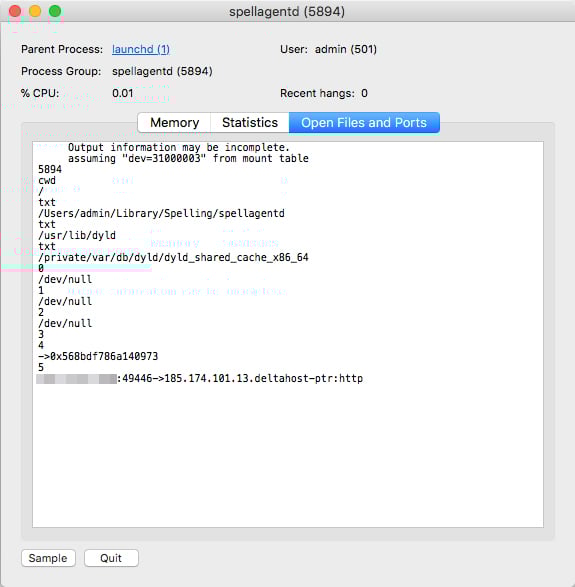The width and height of the screenshot is (575, 587).
Task: Click the /usr/lib/dyld line
Action: [x=77, y=235]
